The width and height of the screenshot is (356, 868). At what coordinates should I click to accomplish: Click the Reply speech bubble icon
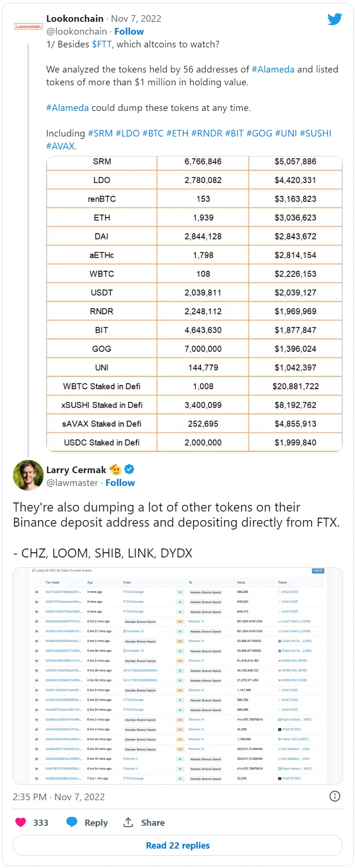click(x=72, y=822)
